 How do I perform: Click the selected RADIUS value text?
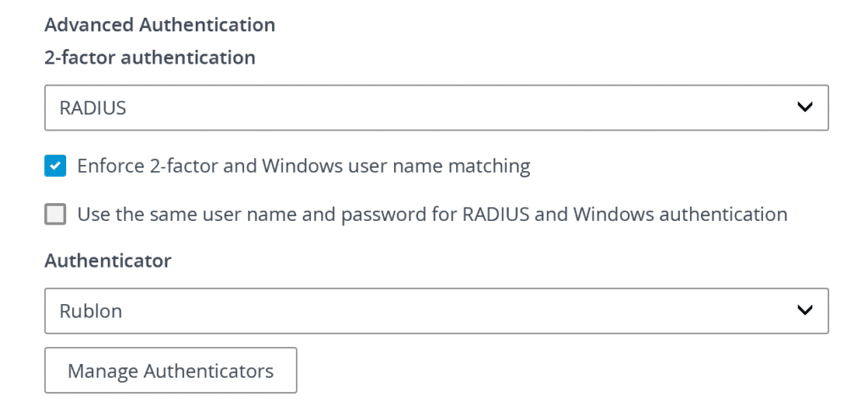pos(92,108)
